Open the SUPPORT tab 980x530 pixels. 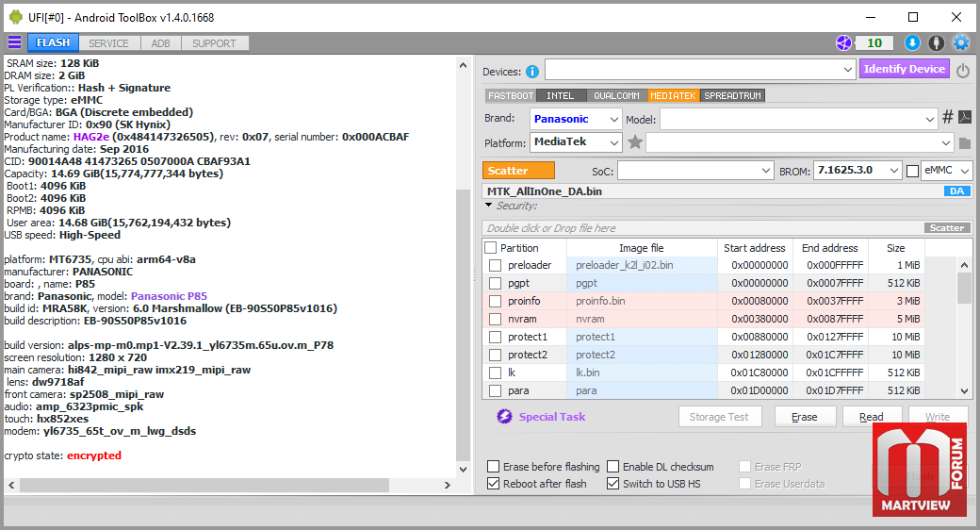[x=215, y=43]
